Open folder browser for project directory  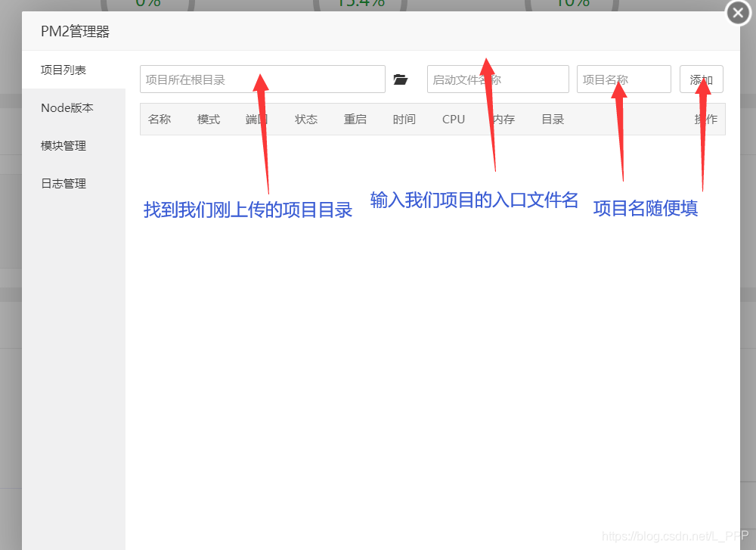pyautogui.click(x=401, y=79)
